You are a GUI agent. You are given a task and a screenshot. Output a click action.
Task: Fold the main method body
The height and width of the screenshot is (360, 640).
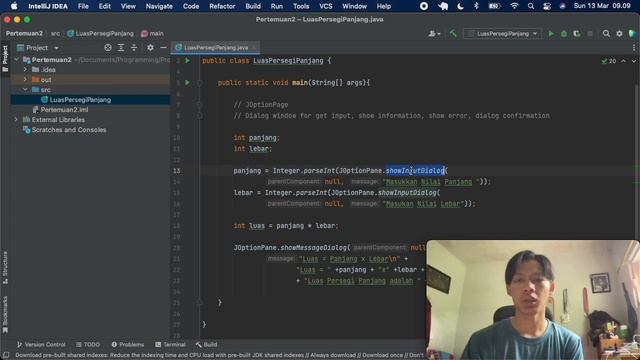pyautogui.click(x=200, y=83)
